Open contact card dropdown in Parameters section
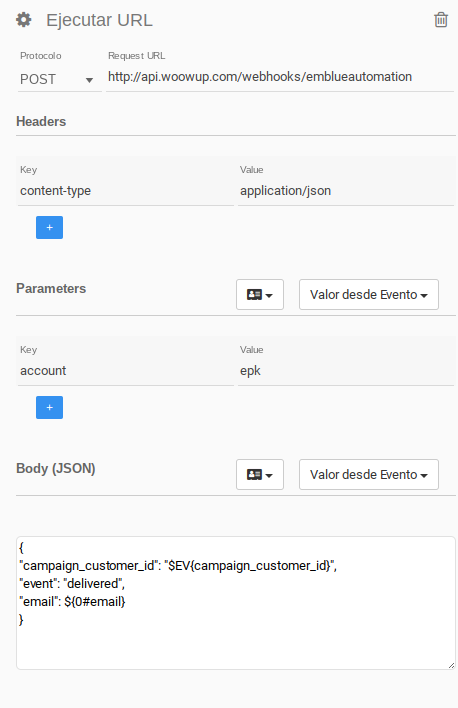The height and width of the screenshot is (708, 458). 260,295
